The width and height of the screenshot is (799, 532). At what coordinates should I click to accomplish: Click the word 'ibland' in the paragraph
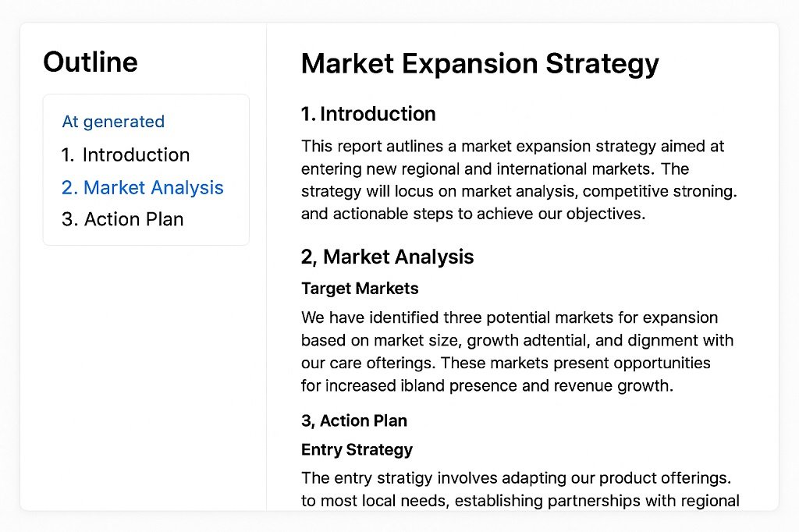[x=419, y=385]
